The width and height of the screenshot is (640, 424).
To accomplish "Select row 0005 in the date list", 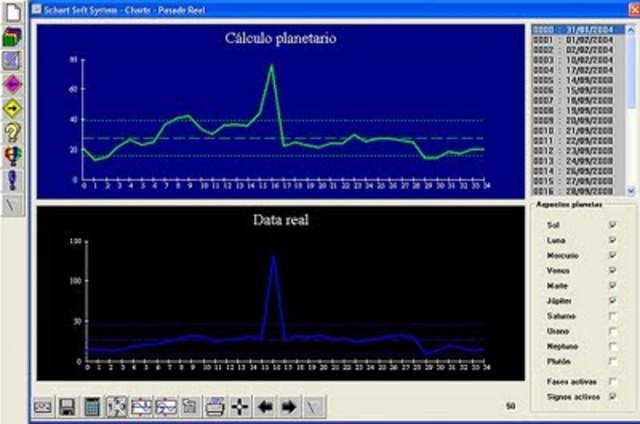I will click(x=578, y=80).
